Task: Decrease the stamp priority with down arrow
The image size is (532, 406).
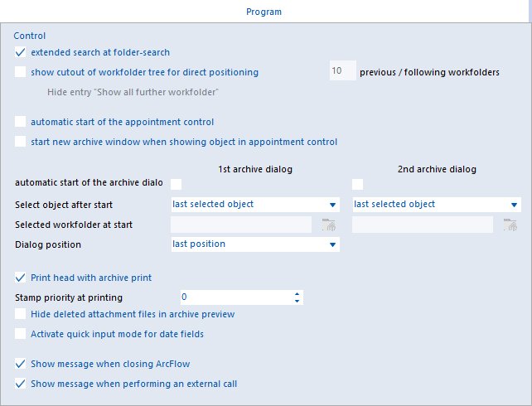Action: (297, 301)
